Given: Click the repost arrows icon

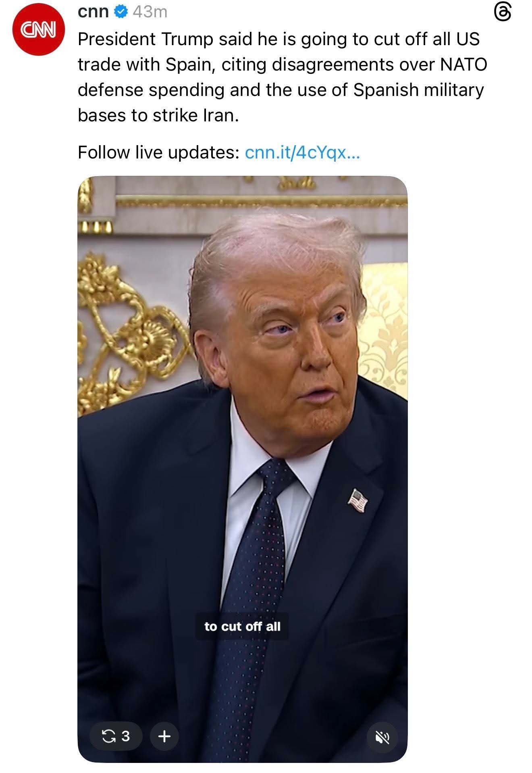Looking at the screenshot, I should [108, 736].
